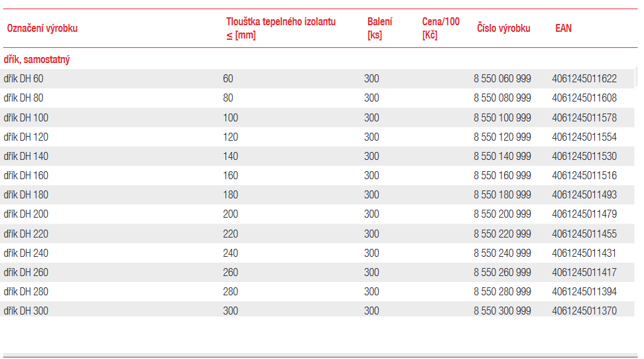Image resolution: width=644 pixels, height=359 pixels.
Task: Click the 'Označení výrobku' column header
Action: [42, 29]
